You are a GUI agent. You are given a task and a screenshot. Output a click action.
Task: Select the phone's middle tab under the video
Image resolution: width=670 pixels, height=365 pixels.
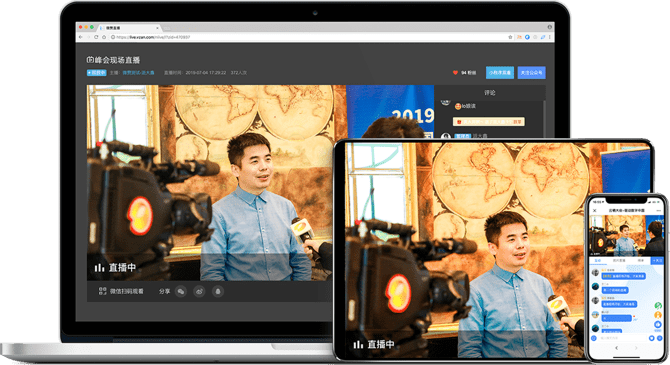point(619,260)
